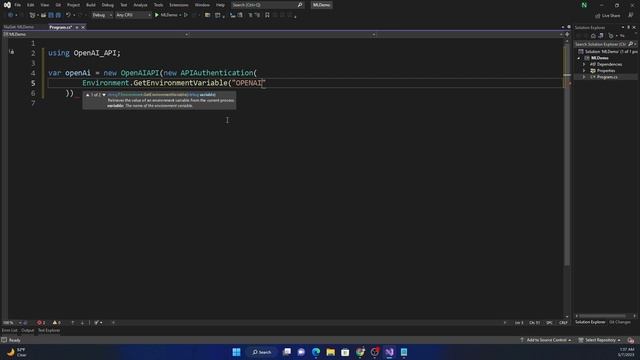The image size is (640, 360).
Task: Click Add to Source Control
Action: pyautogui.click(x=546, y=340)
